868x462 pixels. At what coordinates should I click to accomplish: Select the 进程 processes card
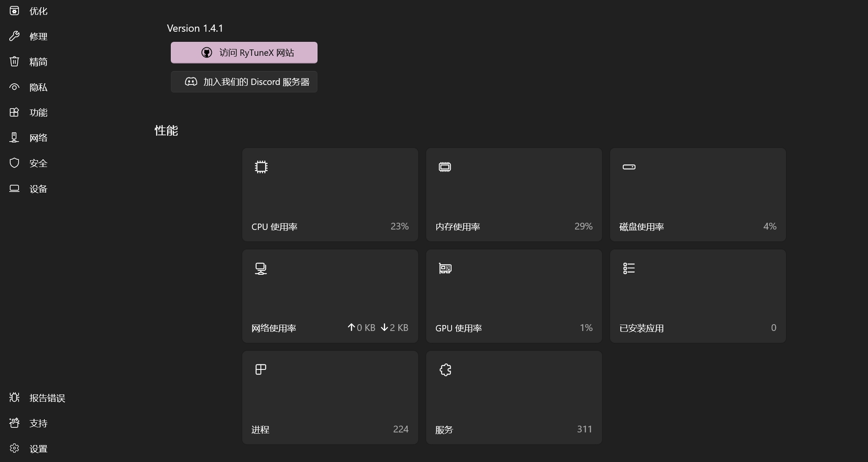click(x=329, y=397)
